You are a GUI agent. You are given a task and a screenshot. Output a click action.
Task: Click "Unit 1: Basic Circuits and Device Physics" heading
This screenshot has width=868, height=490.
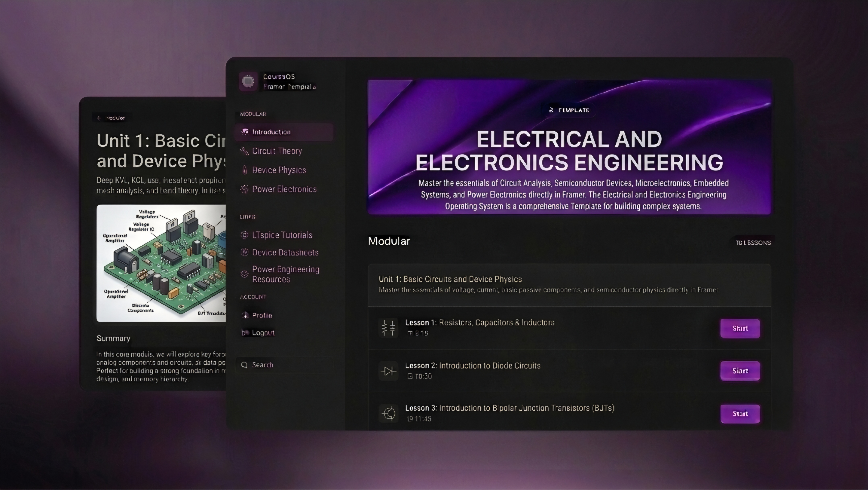pyautogui.click(x=450, y=279)
